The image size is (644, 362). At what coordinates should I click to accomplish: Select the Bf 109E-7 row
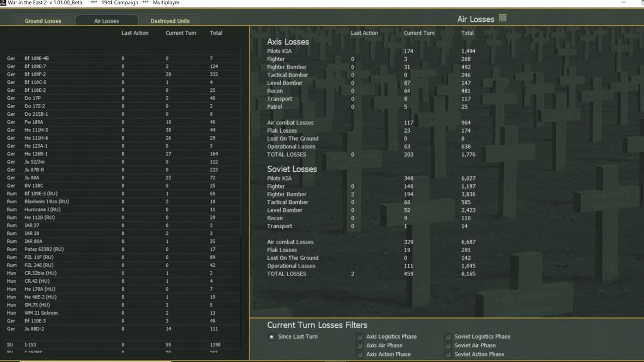[122, 66]
